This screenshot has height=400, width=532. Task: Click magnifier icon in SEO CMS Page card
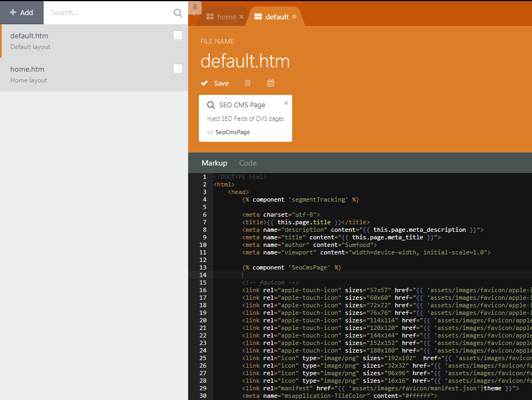211,105
